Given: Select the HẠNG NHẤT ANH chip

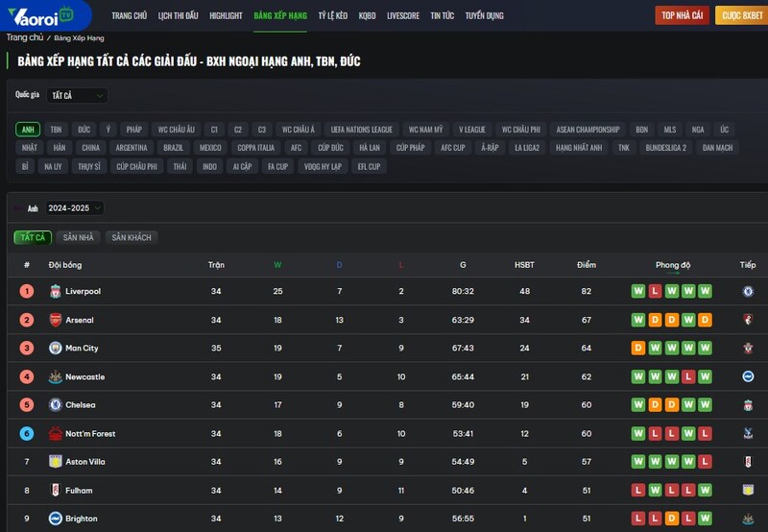Looking at the screenshot, I should 579,148.
